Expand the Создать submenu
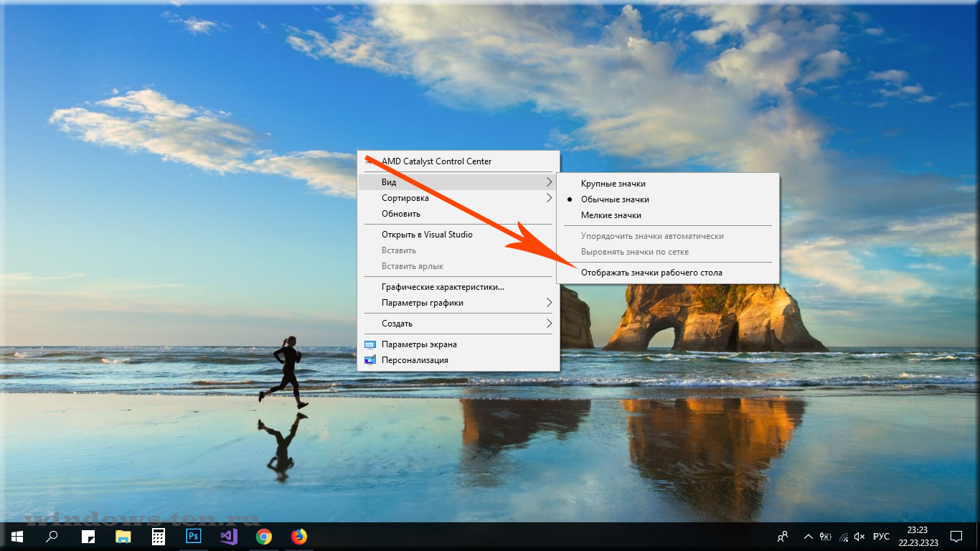 [x=458, y=324]
